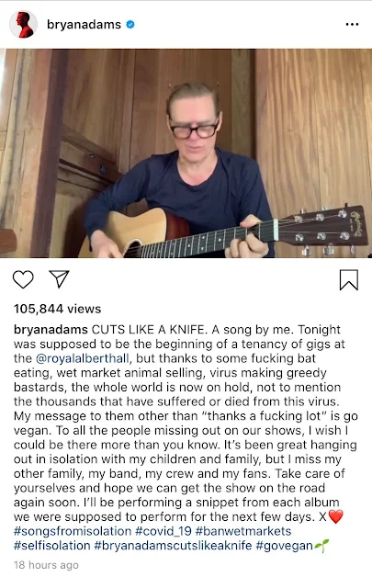The image size is (372, 588).
Task: Save post with the bookmark icon
Action: pos(349,279)
